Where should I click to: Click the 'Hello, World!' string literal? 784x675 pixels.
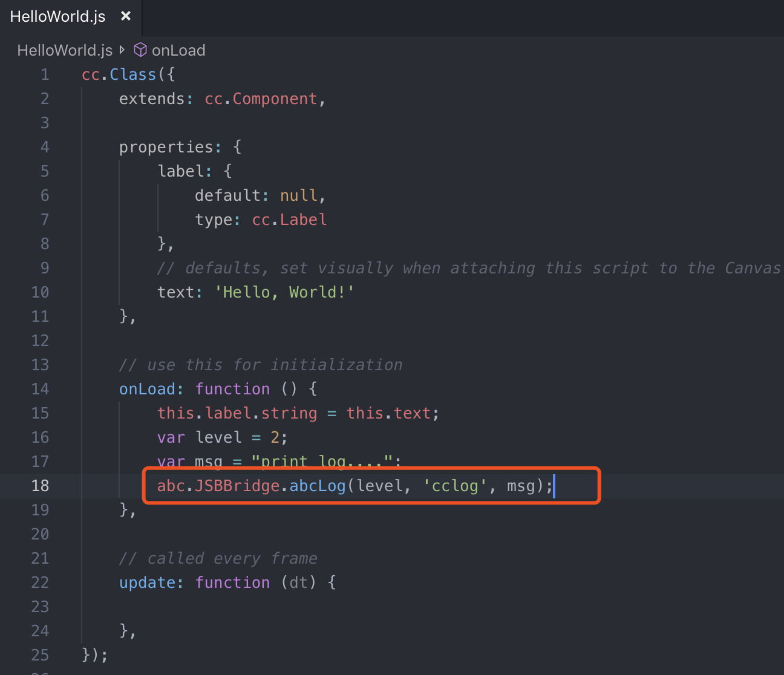pyautogui.click(x=285, y=292)
